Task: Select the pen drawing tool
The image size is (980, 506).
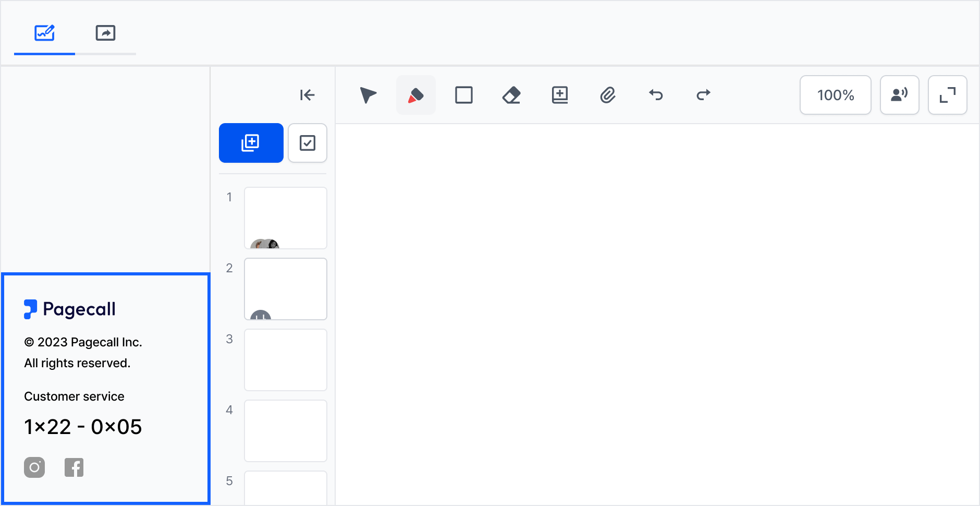Action: click(x=416, y=95)
